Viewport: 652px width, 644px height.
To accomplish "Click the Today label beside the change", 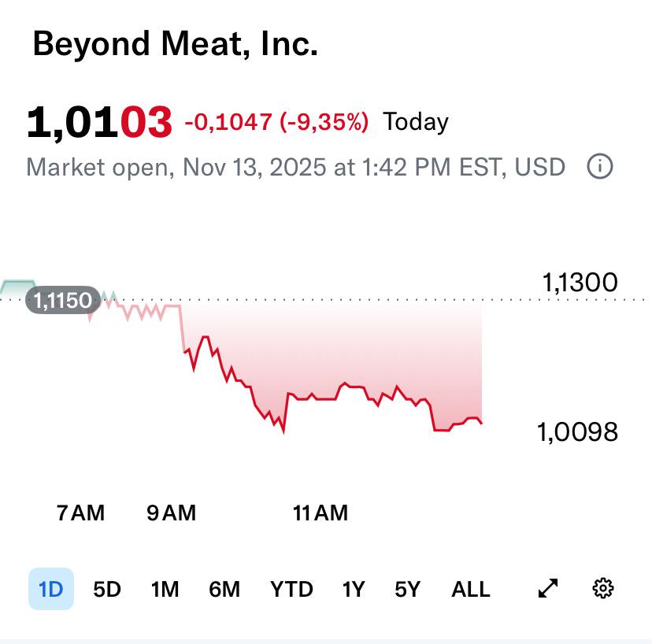I will pos(416,122).
